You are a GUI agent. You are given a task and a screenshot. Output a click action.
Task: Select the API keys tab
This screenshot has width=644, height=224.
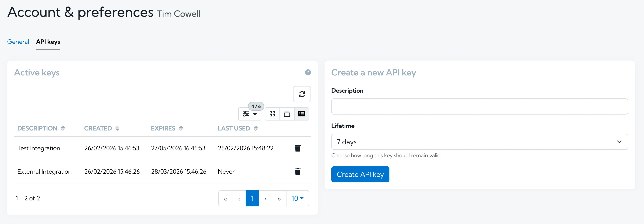point(48,42)
